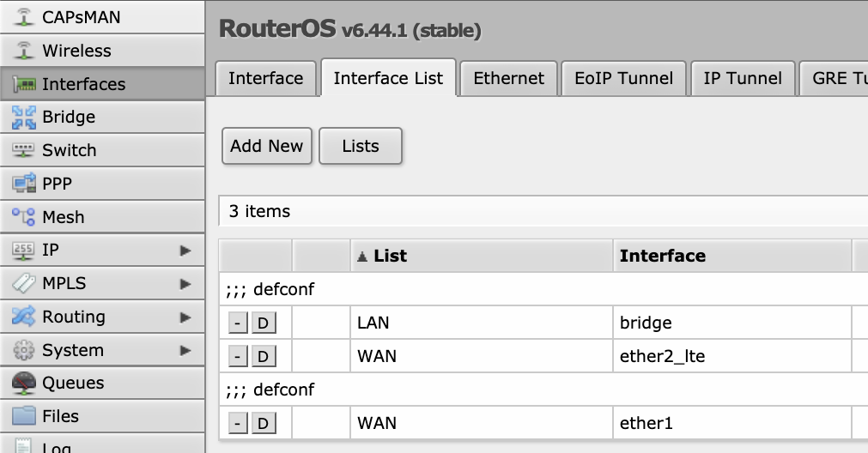Disable the LAN bridge entry
This screenshot has width=868, height=453.
click(x=264, y=323)
